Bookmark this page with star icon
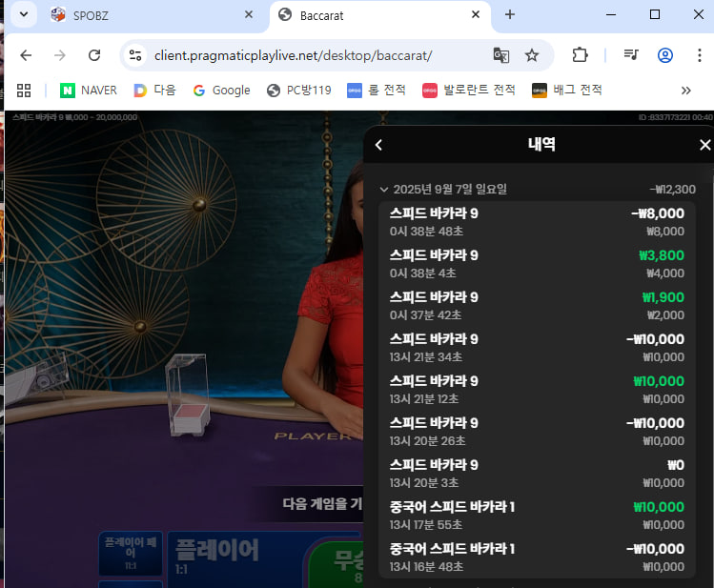This screenshot has height=588, width=714. coord(532,55)
